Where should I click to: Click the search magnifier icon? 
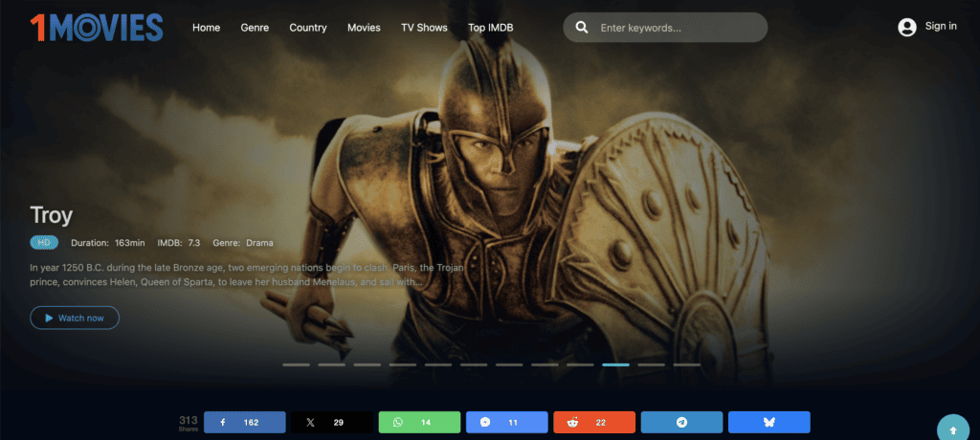[582, 28]
